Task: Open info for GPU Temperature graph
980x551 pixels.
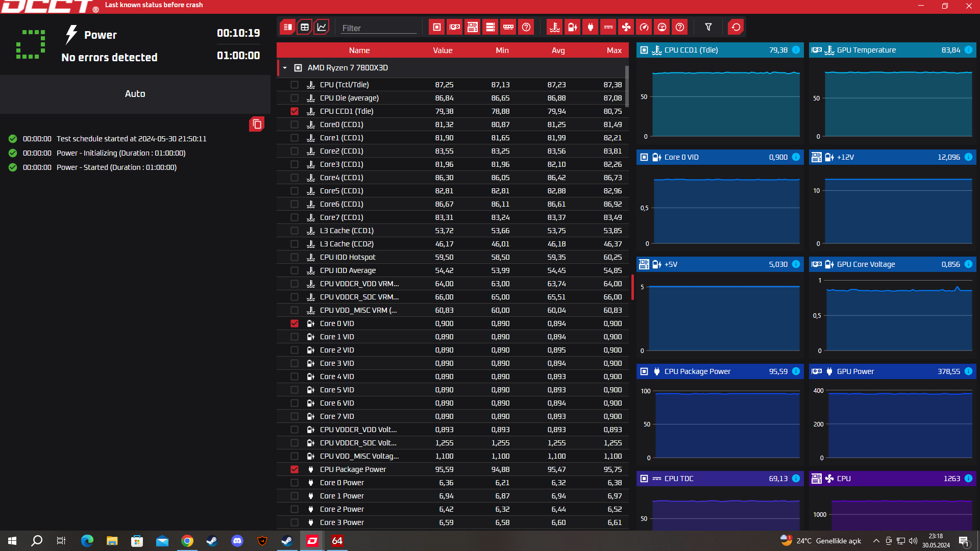Action: click(x=968, y=50)
